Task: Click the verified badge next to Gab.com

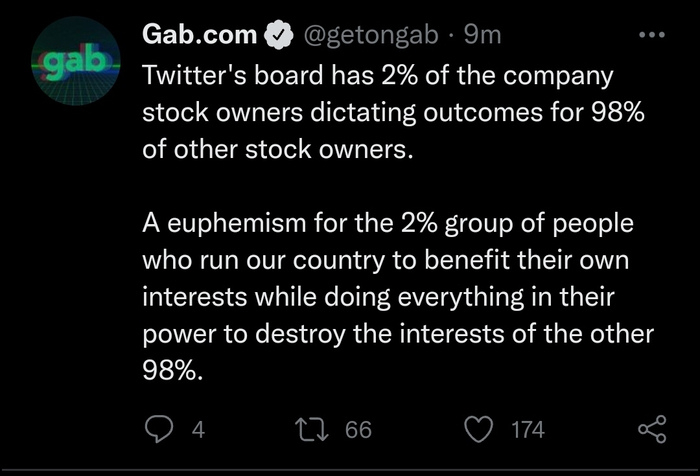Action: pyautogui.click(x=275, y=36)
